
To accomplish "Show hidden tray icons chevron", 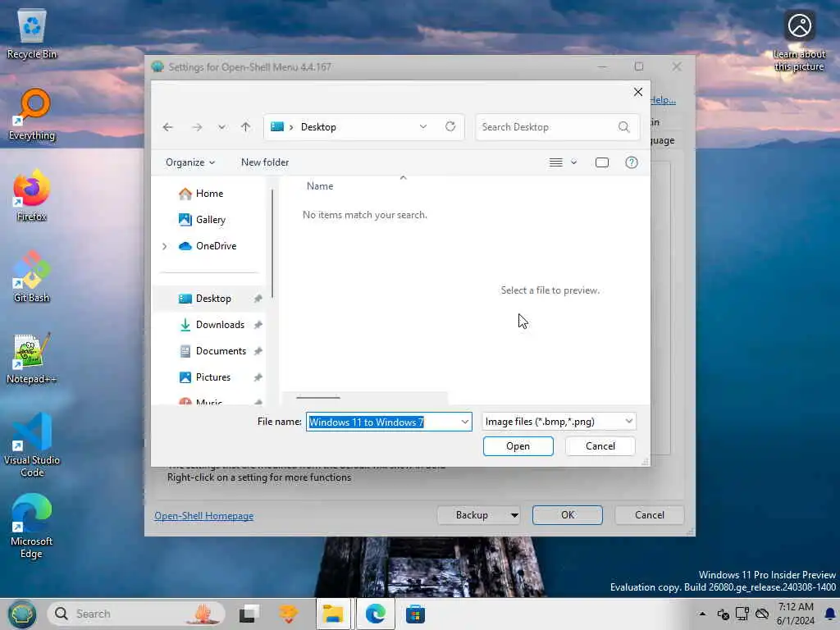I will tap(702, 614).
